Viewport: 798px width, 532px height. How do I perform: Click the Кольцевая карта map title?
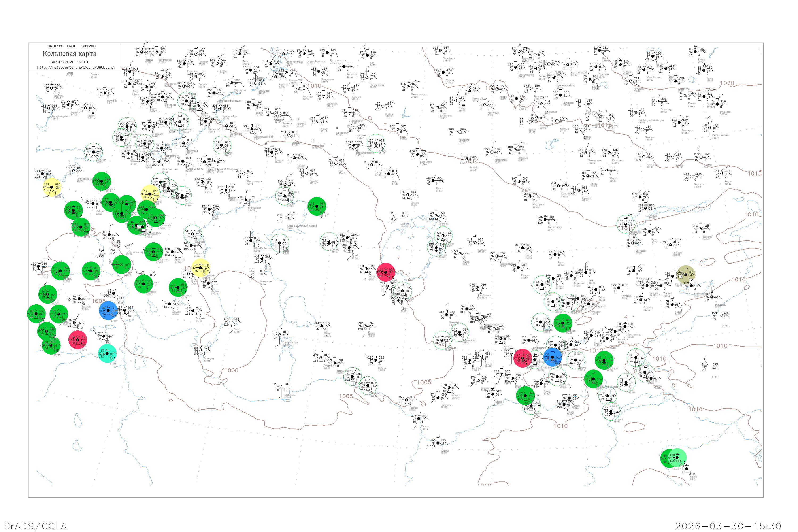[69, 54]
